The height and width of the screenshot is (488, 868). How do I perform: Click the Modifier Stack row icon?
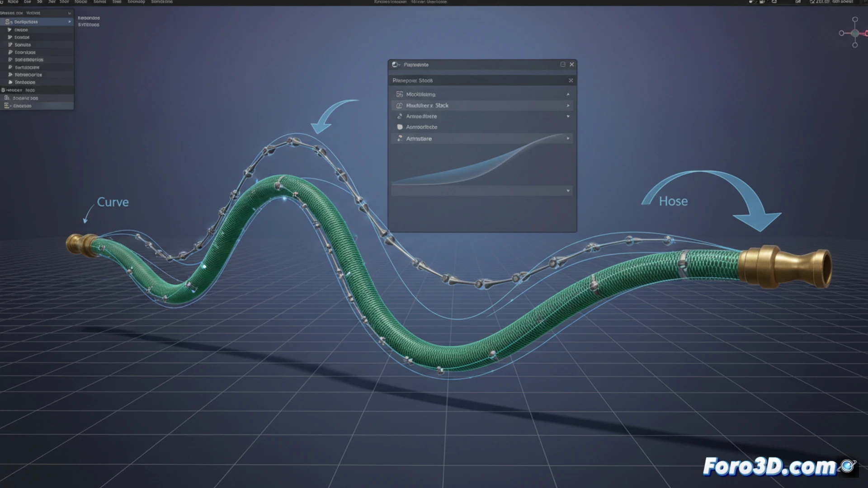[x=399, y=105]
